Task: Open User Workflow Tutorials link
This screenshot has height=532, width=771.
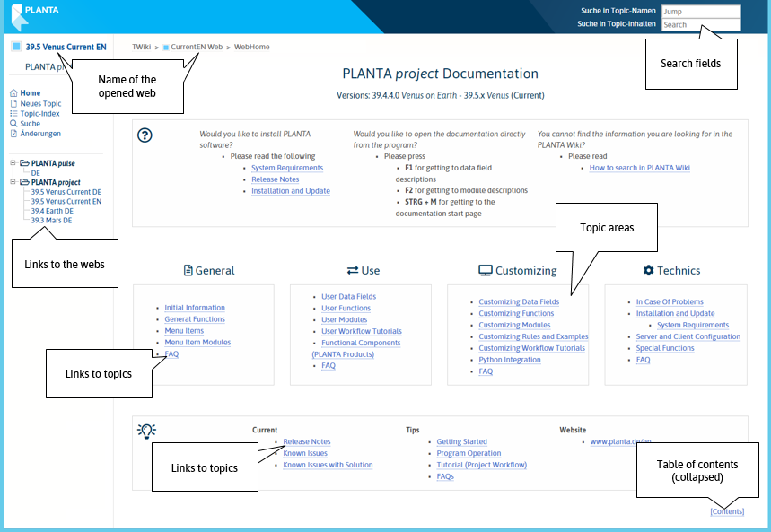Action: point(362,331)
